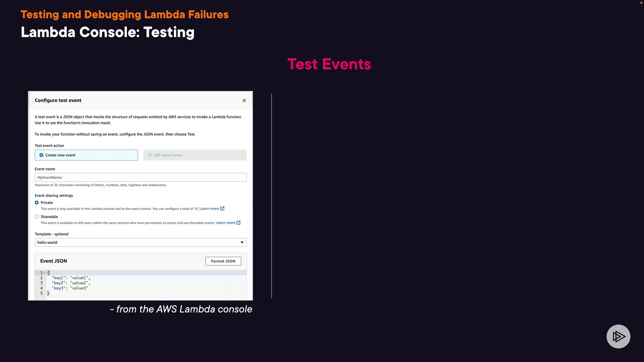Click the Test Events heading
Viewport: 644px width, 362px height.
[329, 64]
